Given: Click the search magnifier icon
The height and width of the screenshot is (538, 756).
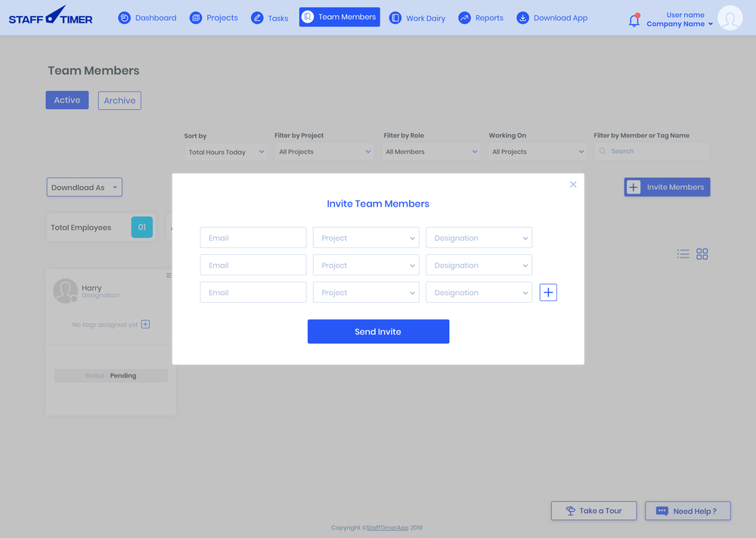Looking at the screenshot, I should [603, 151].
